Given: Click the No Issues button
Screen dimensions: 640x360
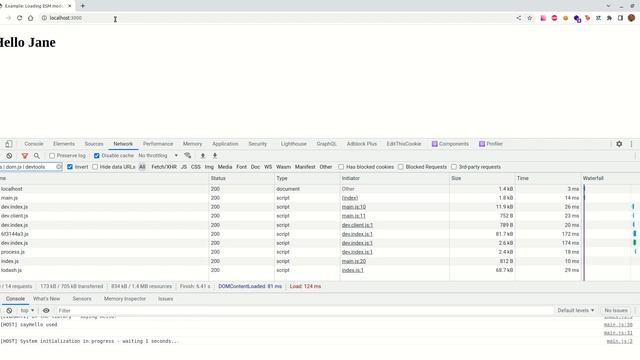Looking at the screenshot, I should (616, 310).
